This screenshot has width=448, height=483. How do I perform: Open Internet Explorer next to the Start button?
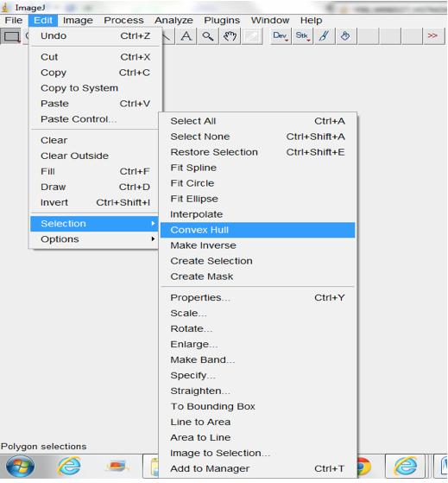[70, 466]
